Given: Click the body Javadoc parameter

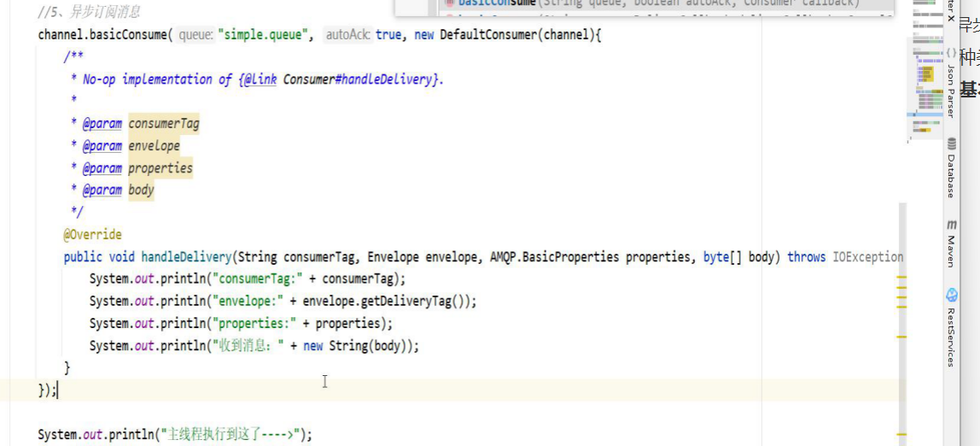Looking at the screenshot, I should point(141,190).
